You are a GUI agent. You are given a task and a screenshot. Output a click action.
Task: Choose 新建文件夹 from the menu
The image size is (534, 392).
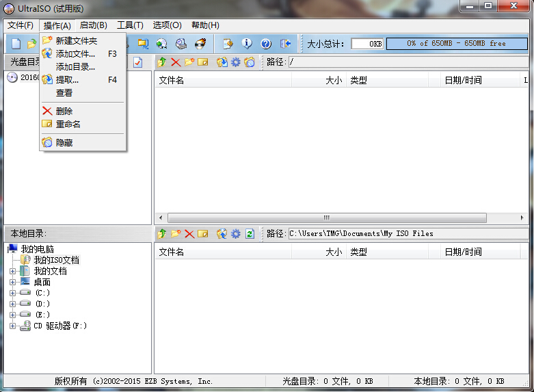[83, 41]
